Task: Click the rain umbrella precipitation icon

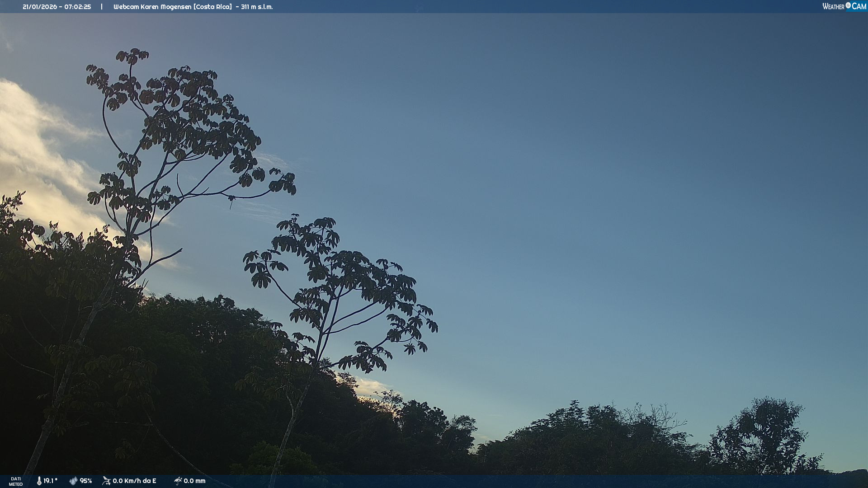Action: (x=178, y=481)
